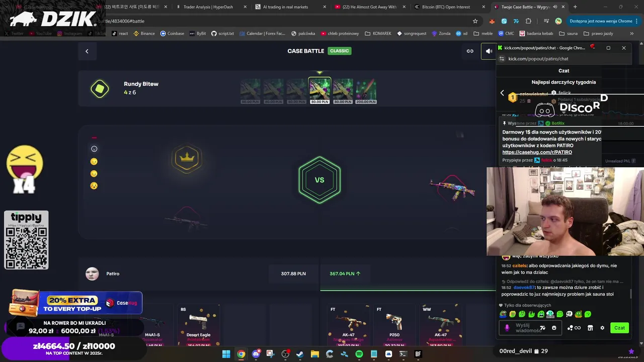Image resolution: width=644 pixels, height=362 pixels.
Task: Copy the battle link with chain icon
Action: point(470,51)
